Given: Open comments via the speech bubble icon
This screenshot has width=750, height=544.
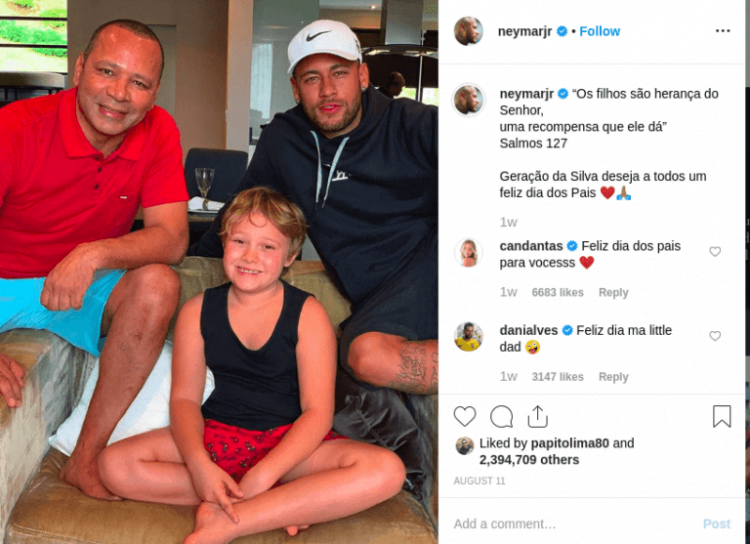Looking at the screenshot, I should coord(501,416).
